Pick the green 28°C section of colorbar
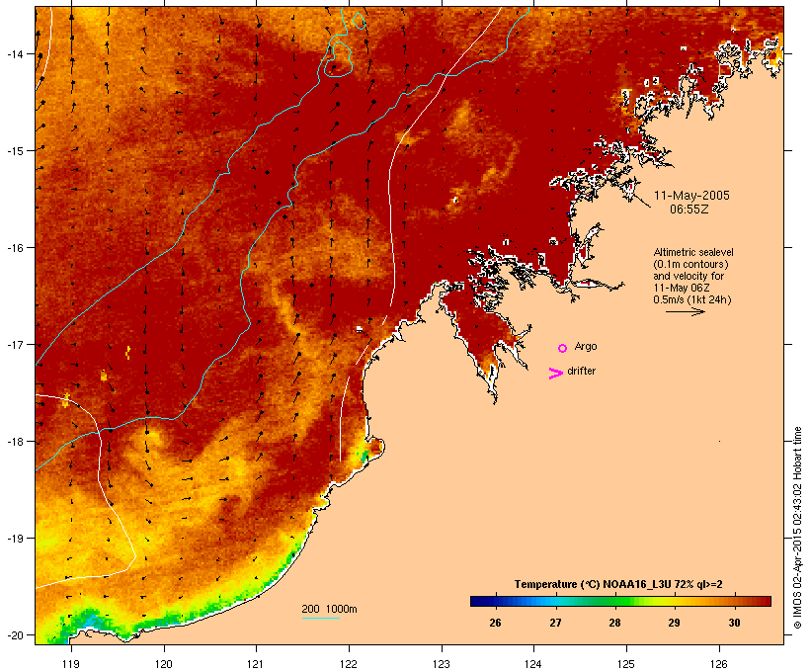The width and height of the screenshot is (810, 672). coord(614,601)
